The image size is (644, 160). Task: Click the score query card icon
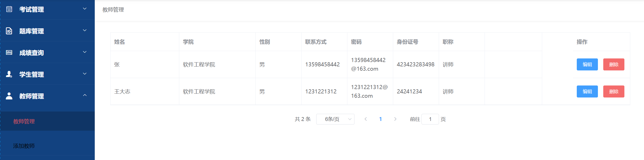[9, 53]
